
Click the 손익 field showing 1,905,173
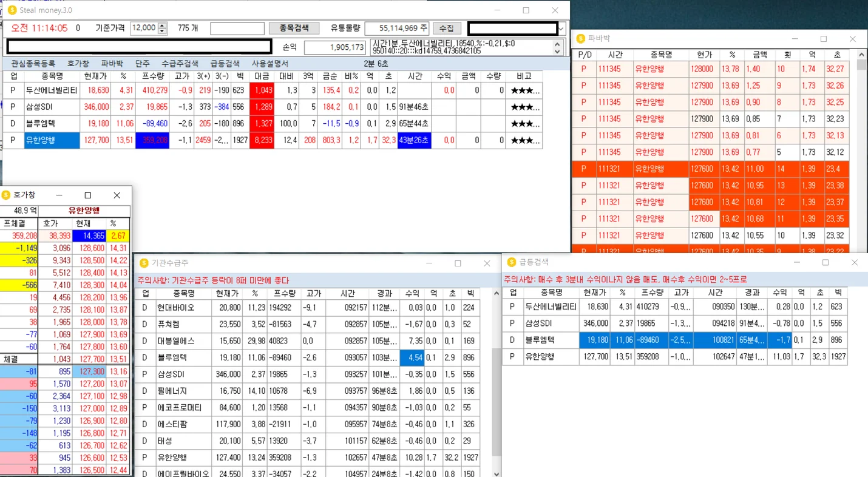point(335,47)
